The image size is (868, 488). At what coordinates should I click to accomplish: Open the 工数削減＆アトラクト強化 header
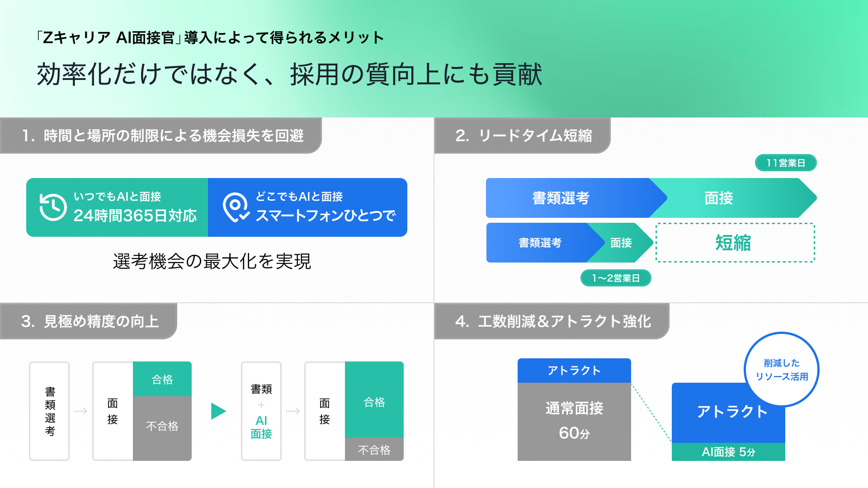pos(552,321)
